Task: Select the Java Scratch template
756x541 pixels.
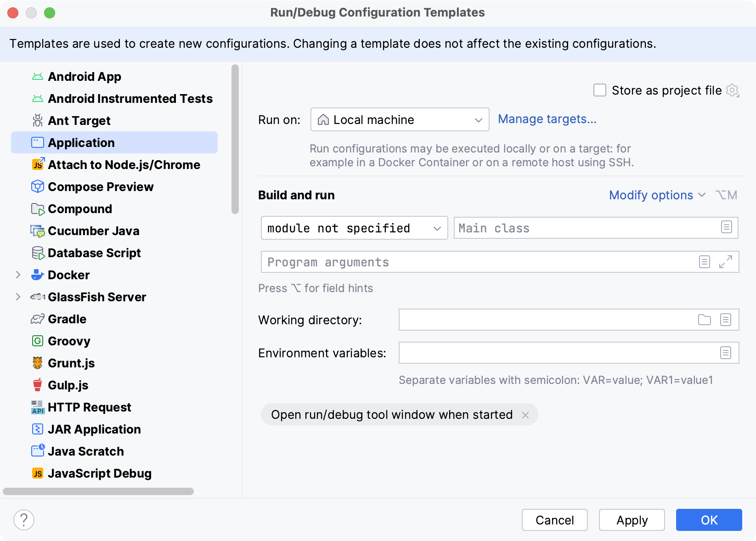Action: point(114,451)
